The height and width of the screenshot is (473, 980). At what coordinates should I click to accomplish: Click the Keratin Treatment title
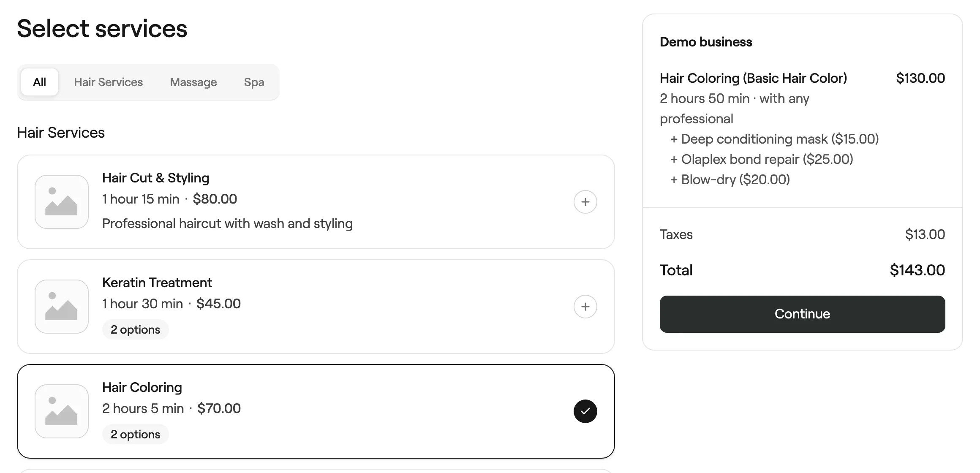(x=157, y=283)
